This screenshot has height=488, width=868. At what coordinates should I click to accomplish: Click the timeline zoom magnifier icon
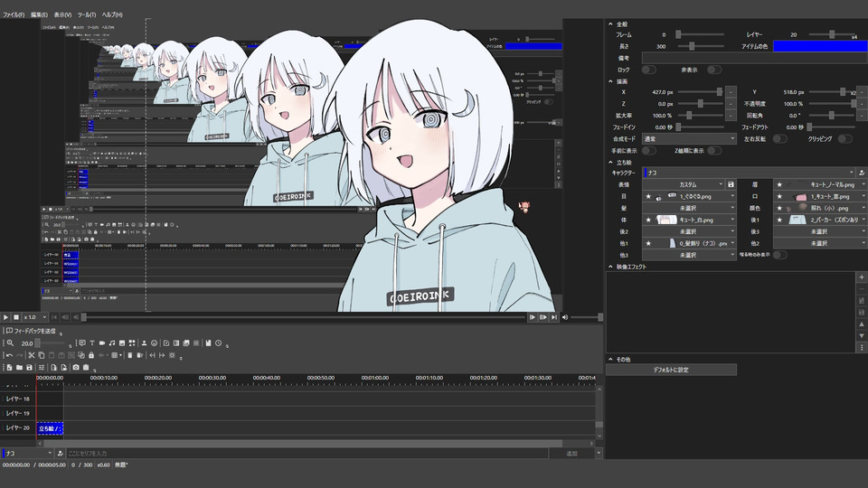10,343
